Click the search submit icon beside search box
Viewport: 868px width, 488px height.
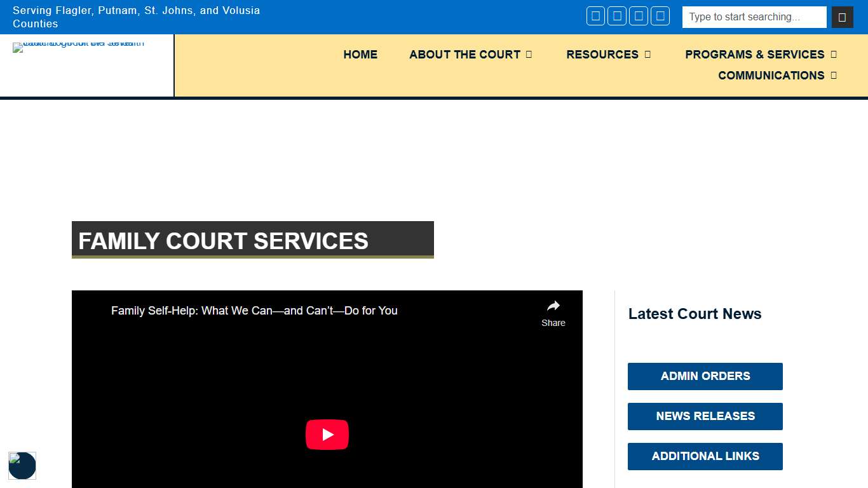842,17
